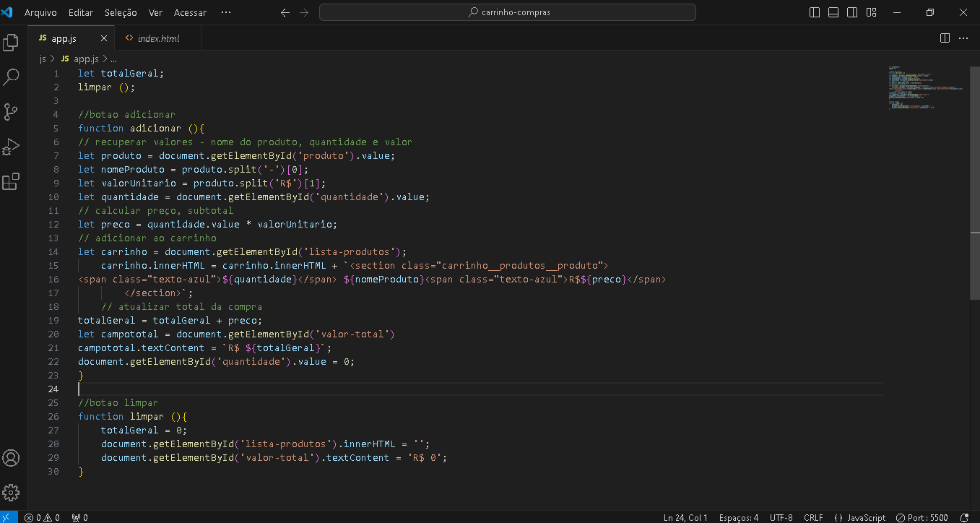Click comment '// atualizar total da compra'

pos(181,306)
